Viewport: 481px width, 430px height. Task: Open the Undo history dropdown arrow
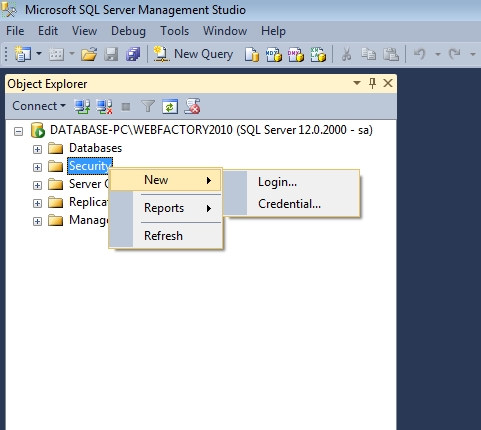438,54
